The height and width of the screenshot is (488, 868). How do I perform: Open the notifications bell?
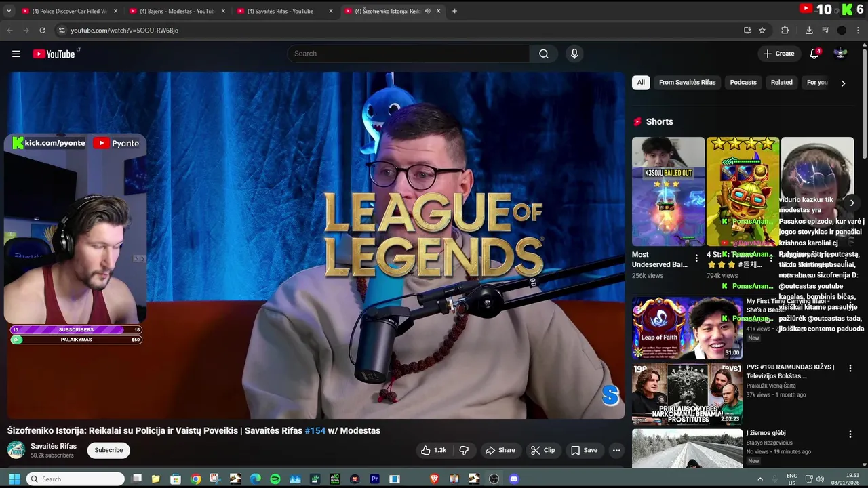[x=814, y=54]
